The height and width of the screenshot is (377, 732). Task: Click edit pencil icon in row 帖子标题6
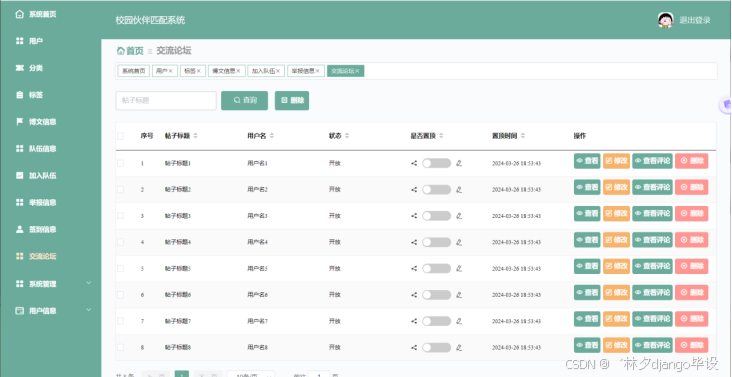coord(459,295)
